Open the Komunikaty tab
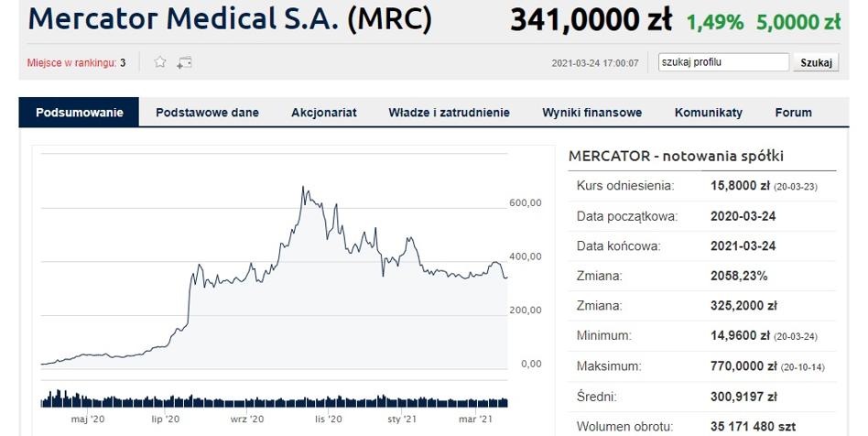 pos(708,113)
